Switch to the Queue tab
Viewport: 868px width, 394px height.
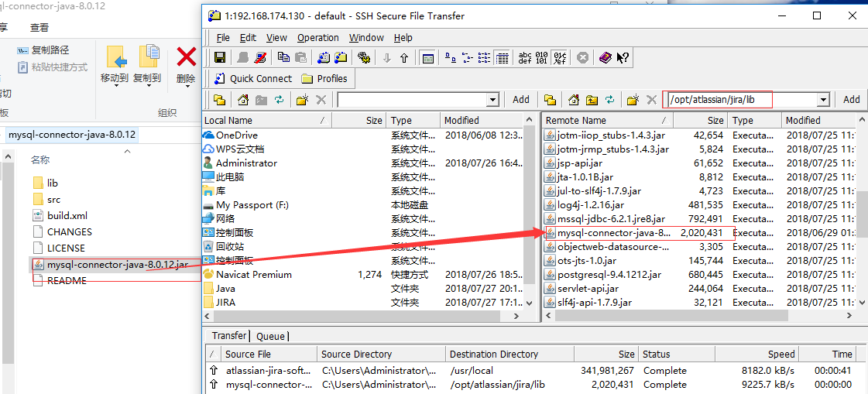pyautogui.click(x=271, y=336)
